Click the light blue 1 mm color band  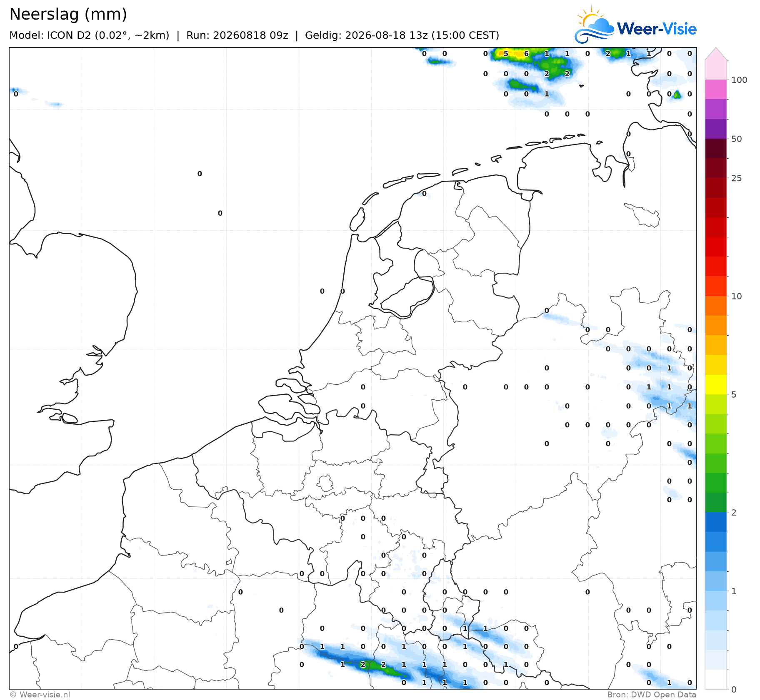click(716, 601)
